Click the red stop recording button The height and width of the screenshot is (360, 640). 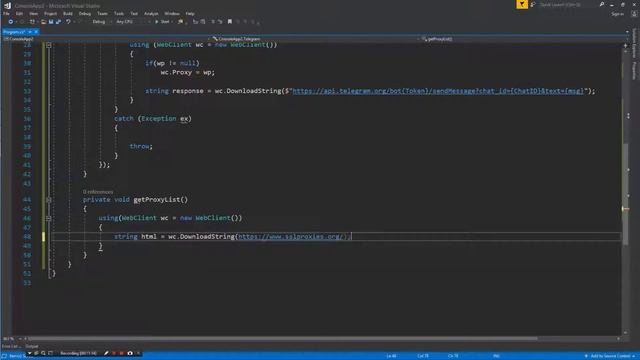pyautogui.click(x=121, y=353)
